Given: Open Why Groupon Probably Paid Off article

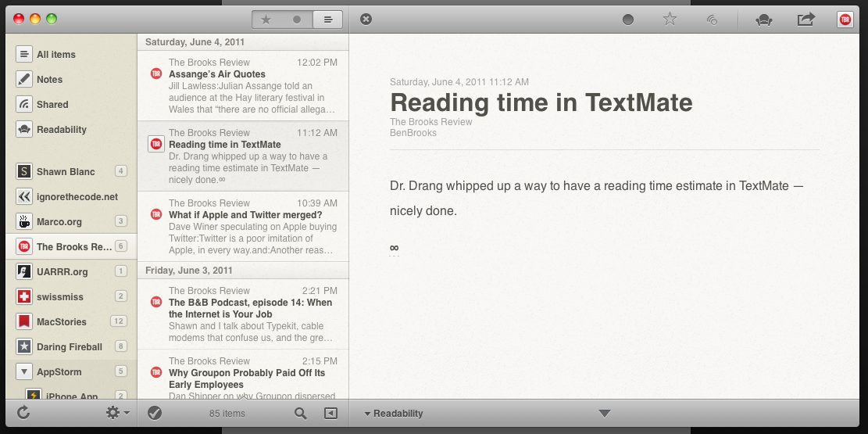Looking at the screenshot, I should tap(243, 375).
